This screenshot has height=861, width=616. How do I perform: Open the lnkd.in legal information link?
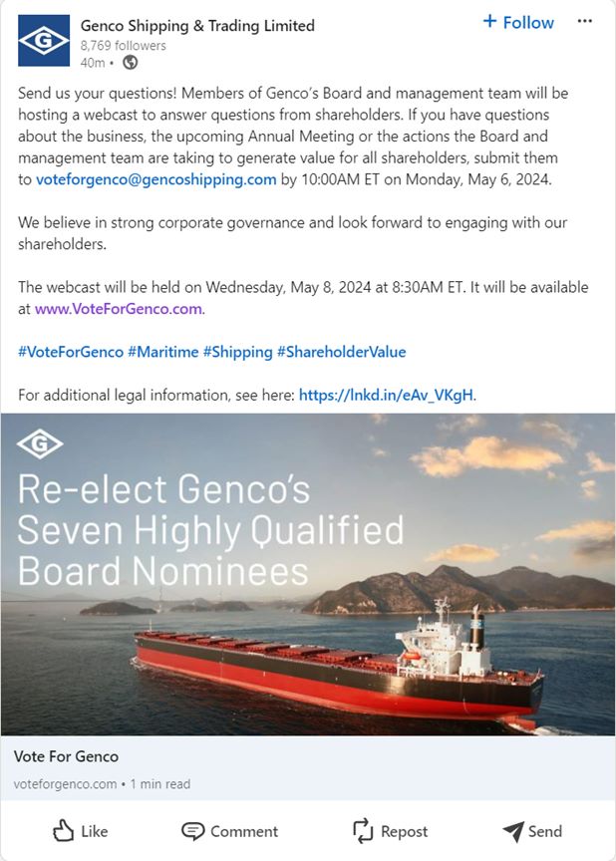tap(386, 395)
